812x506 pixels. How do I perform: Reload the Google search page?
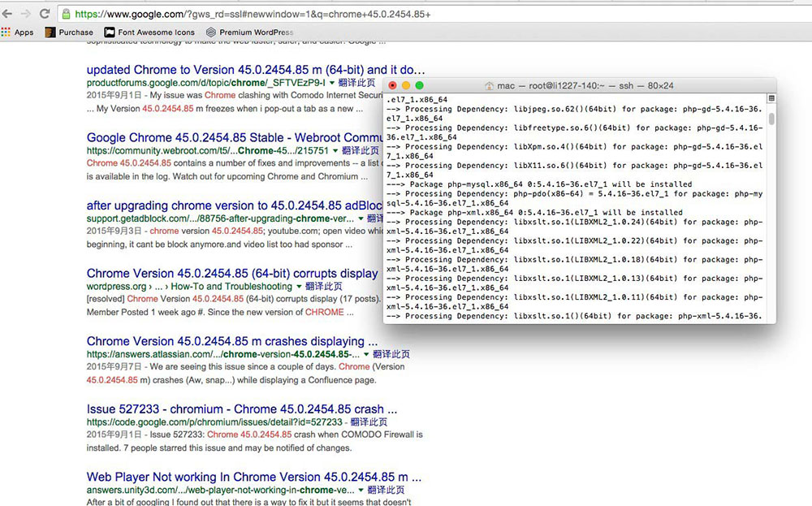tap(45, 14)
